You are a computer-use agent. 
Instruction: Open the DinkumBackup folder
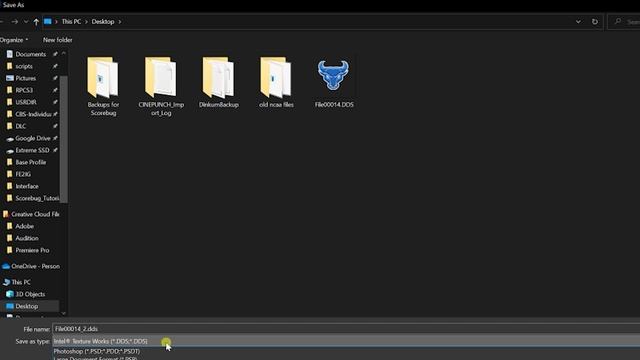[x=218, y=82]
